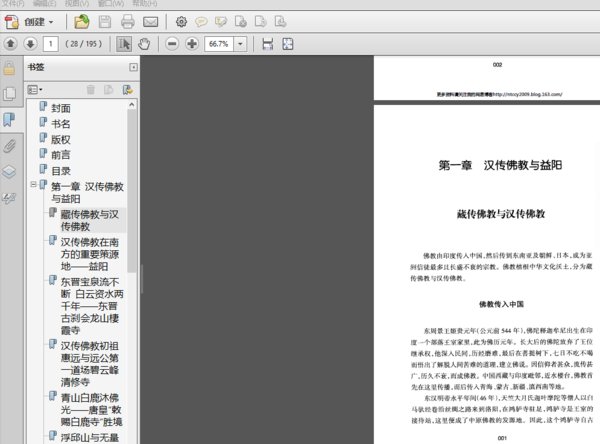The height and width of the screenshot is (444, 600).
Task: Zoom out with the minus button
Action: tap(172, 44)
